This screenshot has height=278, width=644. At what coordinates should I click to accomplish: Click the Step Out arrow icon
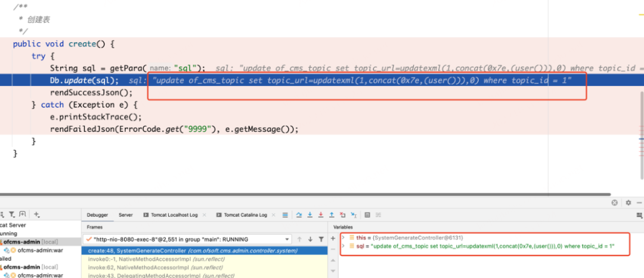click(332, 215)
